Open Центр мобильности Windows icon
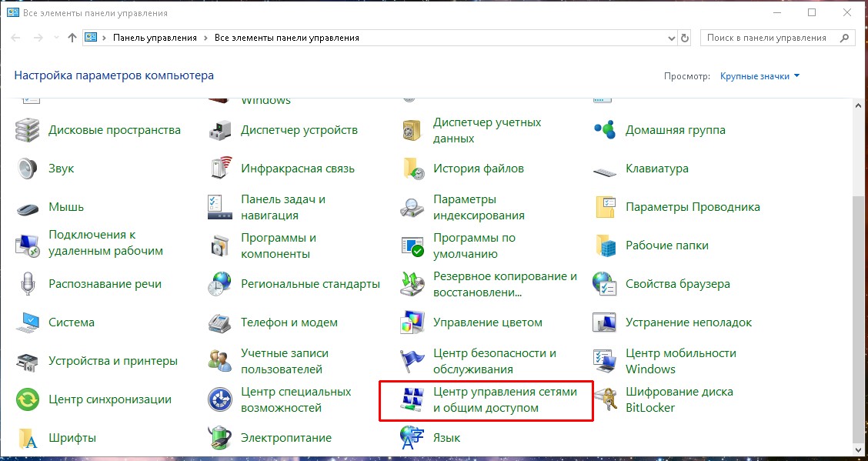Image resolution: width=868 pixels, height=461 pixels. coord(605,361)
